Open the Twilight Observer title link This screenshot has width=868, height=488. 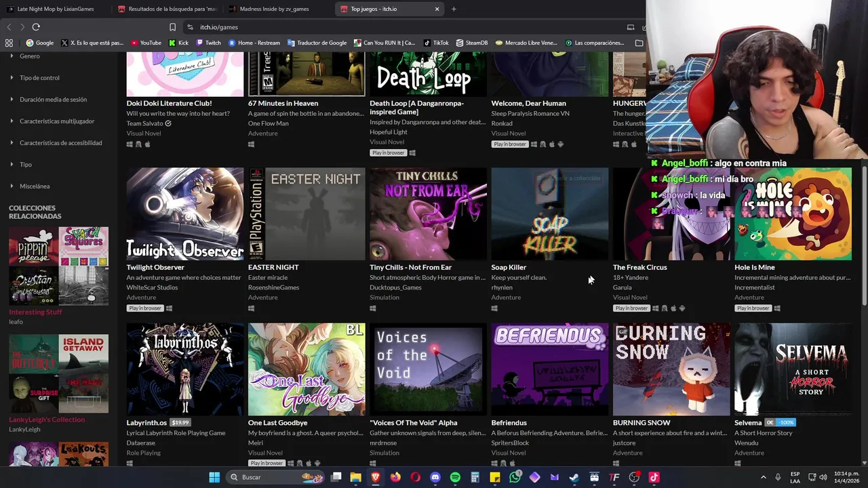coord(155,267)
